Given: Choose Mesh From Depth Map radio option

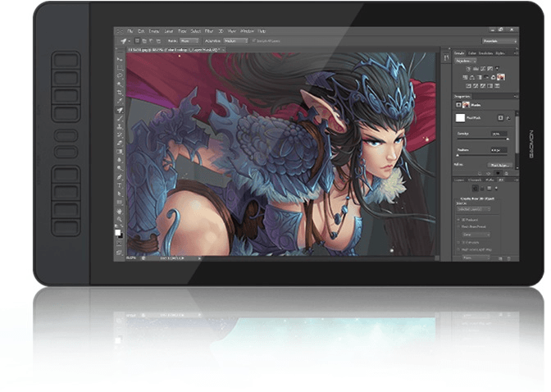Looking at the screenshot, I should coord(458,249).
